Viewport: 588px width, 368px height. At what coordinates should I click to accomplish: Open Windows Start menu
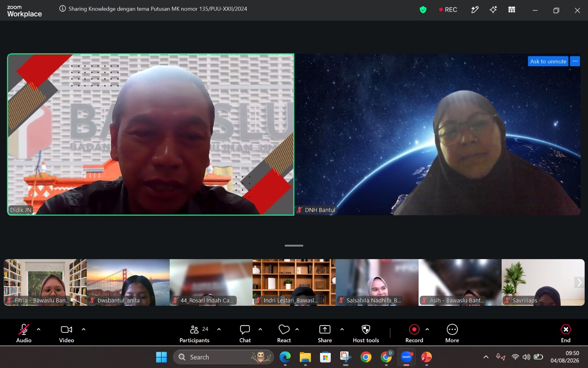[161, 357]
